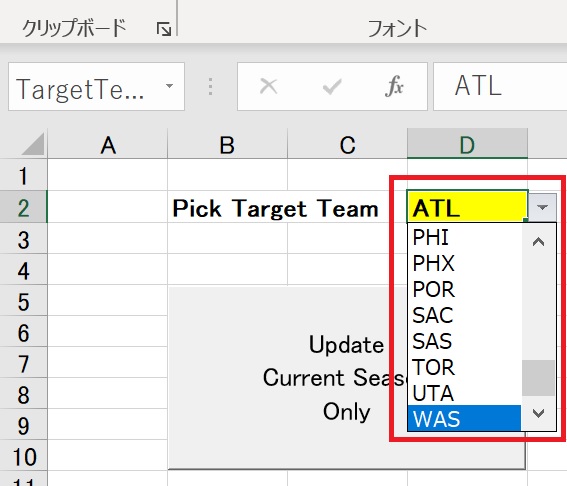Viewport: 567px width, 486px height.
Task: Select row 5 header
Action: tap(24, 302)
